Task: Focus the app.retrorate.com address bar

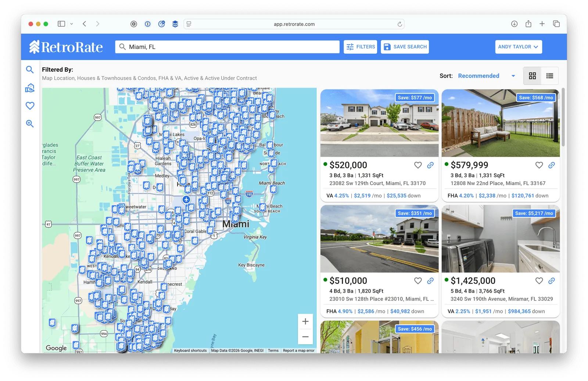Action: 294,24
